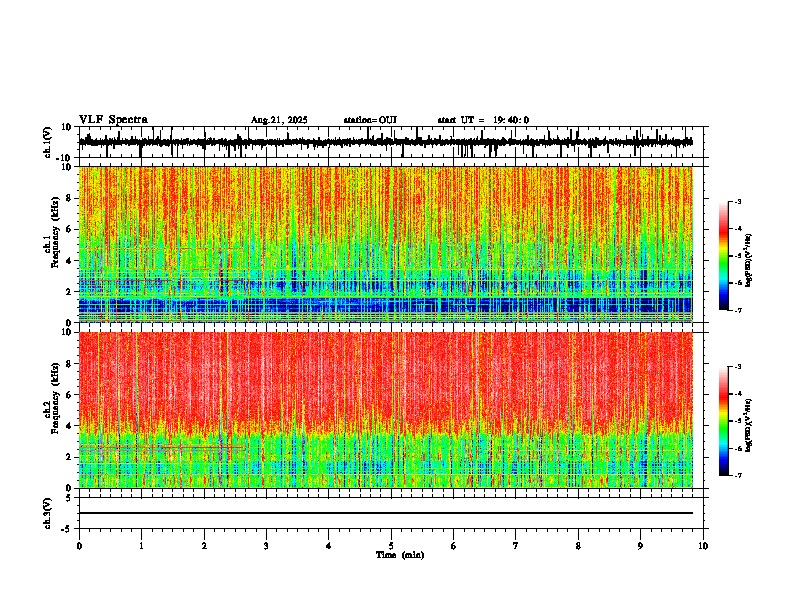Click the "6" kHz tick on ch.2 spectrogram
Image resolution: width=792 pixels, height=612 pixels.
[69, 395]
